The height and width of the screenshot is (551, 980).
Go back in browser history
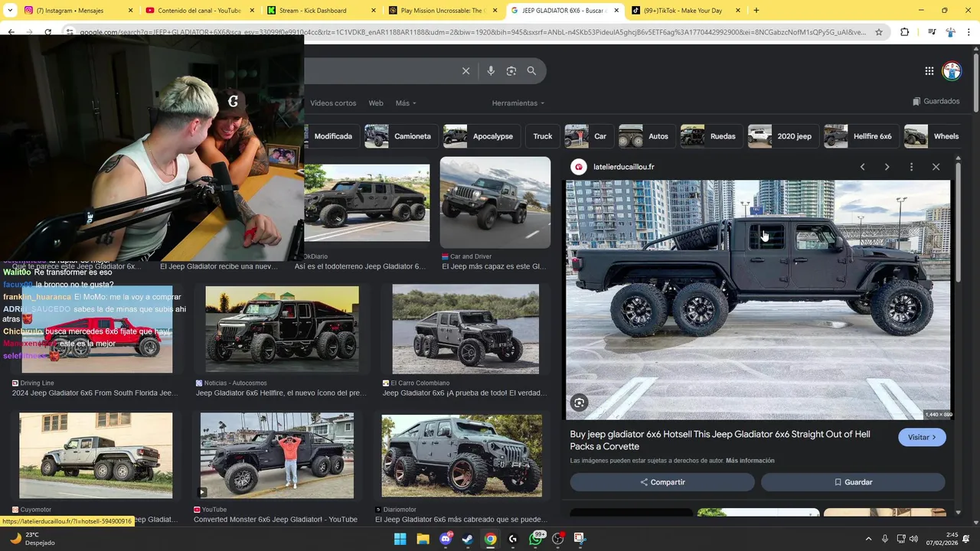[x=11, y=32]
